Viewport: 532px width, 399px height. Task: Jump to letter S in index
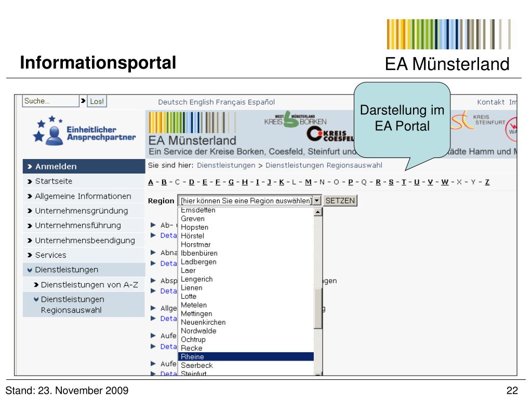point(391,182)
